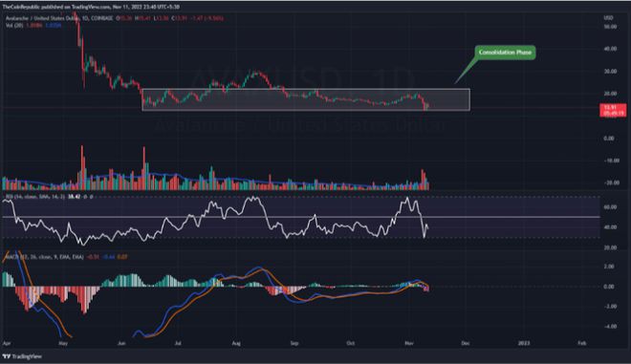
Task: Click the Apr label on the time axis
Action: pos(7,343)
